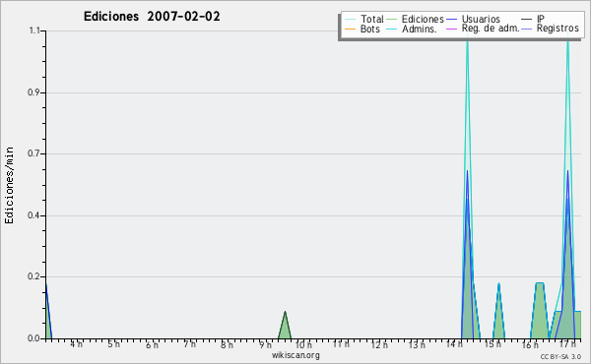This screenshot has width=591, height=364.
Task: Click the 0.2 y-axis value
Action: [33, 276]
